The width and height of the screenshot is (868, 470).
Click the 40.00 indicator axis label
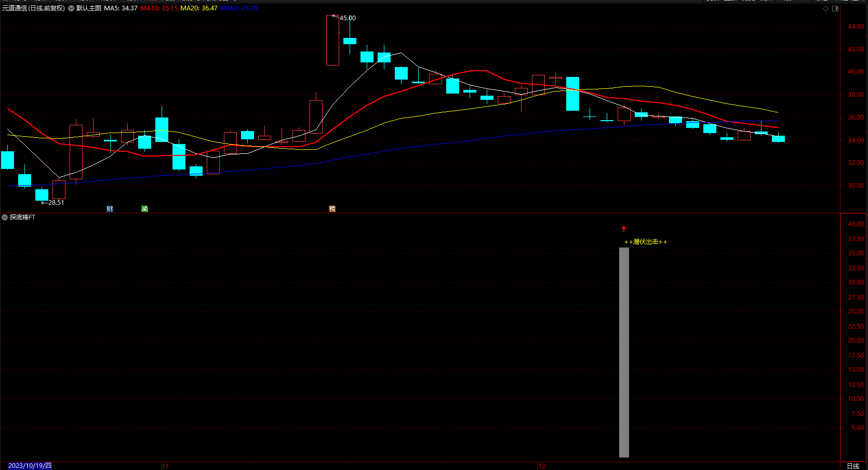tap(856, 224)
